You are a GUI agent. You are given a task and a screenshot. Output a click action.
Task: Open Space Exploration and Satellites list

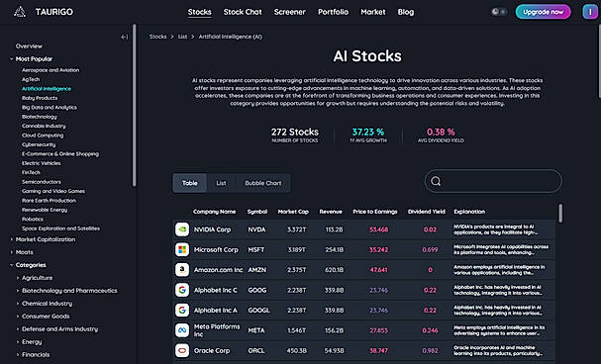[x=60, y=228]
